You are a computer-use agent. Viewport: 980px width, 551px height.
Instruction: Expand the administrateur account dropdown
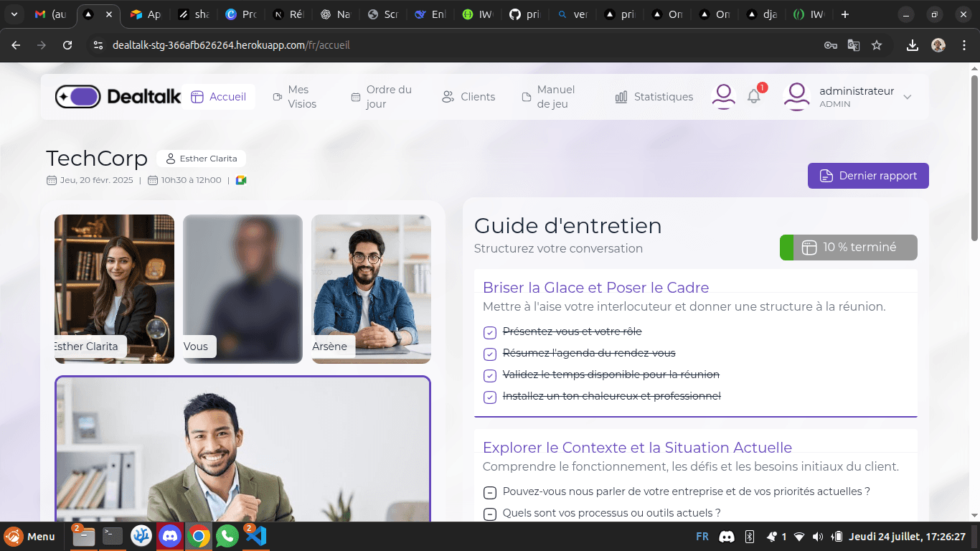(x=907, y=96)
